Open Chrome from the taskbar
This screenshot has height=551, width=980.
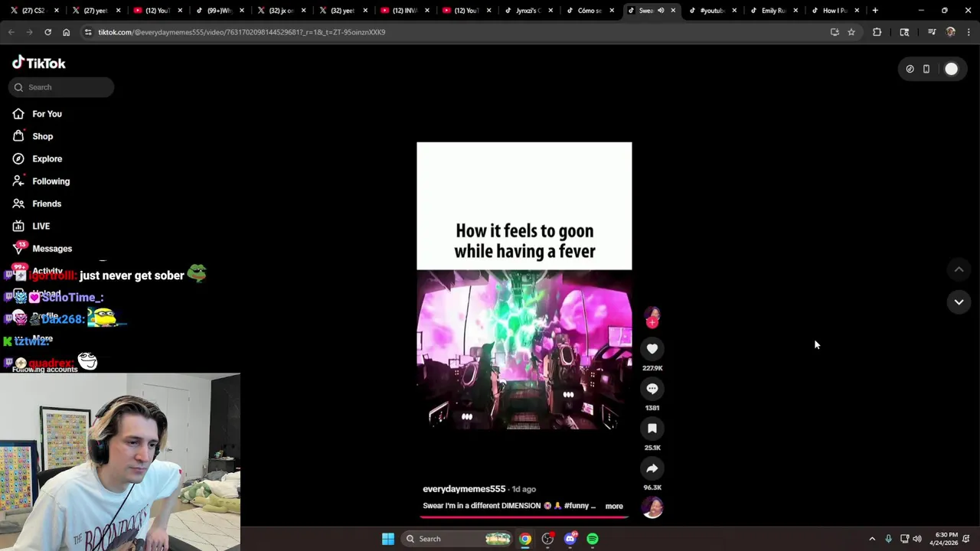pos(525,539)
